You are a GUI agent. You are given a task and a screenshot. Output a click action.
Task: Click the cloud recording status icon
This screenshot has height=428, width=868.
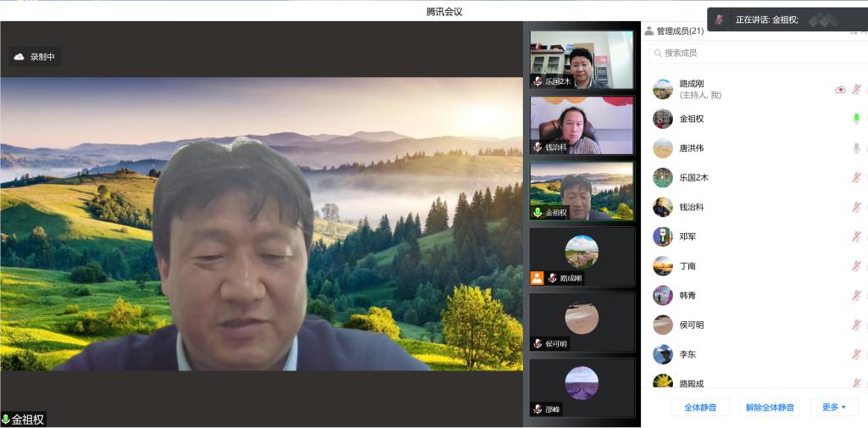pos(19,57)
